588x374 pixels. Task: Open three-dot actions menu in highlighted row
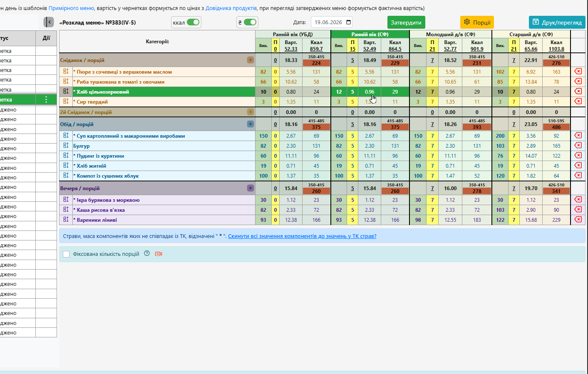[46, 99]
